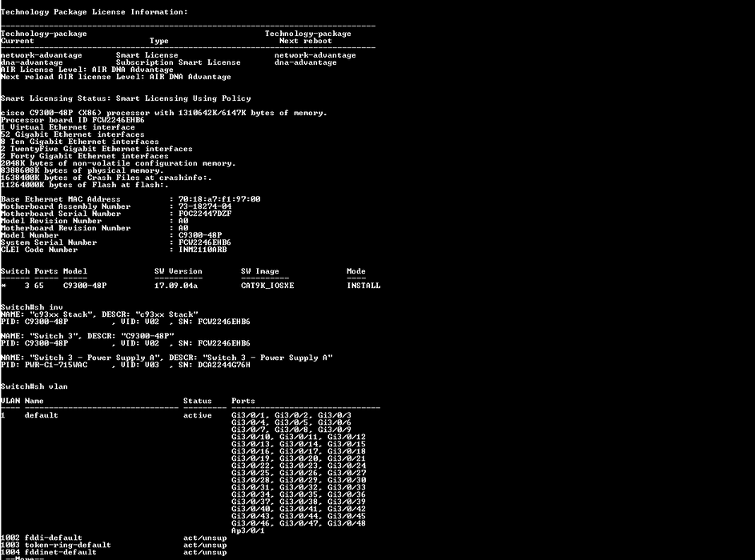The image size is (755, 560).
Task: Click the Gi3/0/48 port entry
Action: click(347, 523)
